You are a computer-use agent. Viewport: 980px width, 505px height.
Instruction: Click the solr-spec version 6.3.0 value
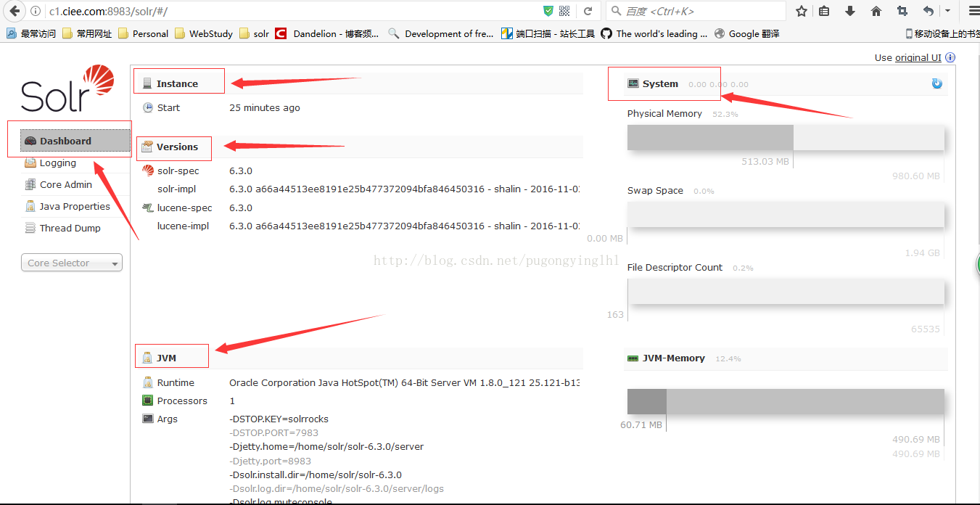click(241, 171)
